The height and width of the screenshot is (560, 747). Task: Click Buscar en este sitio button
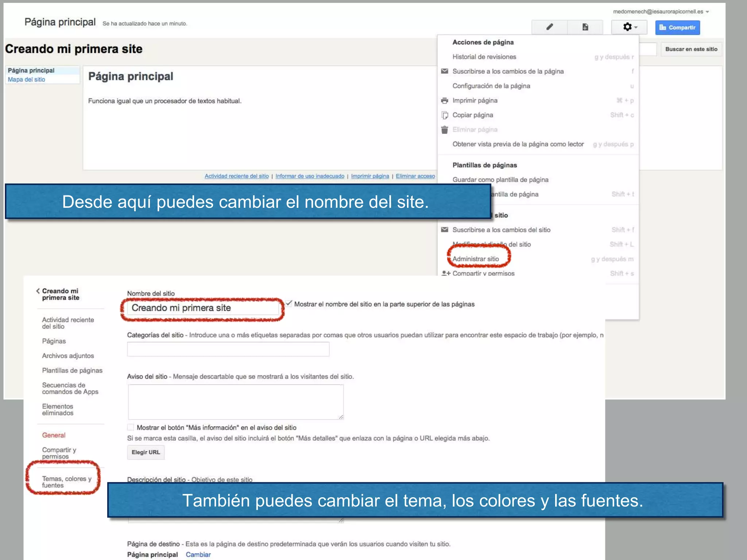point(691,49)
